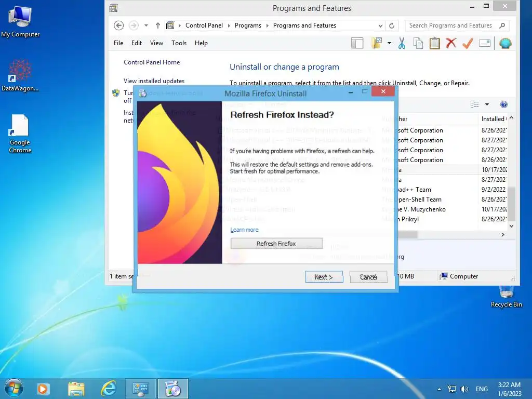Open the View menu

pos(156,43)
